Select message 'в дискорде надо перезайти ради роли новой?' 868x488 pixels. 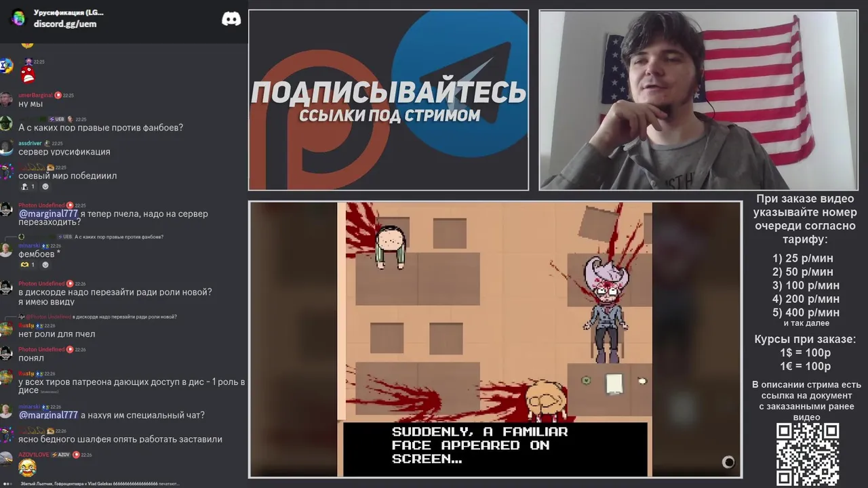pos(115,292)
